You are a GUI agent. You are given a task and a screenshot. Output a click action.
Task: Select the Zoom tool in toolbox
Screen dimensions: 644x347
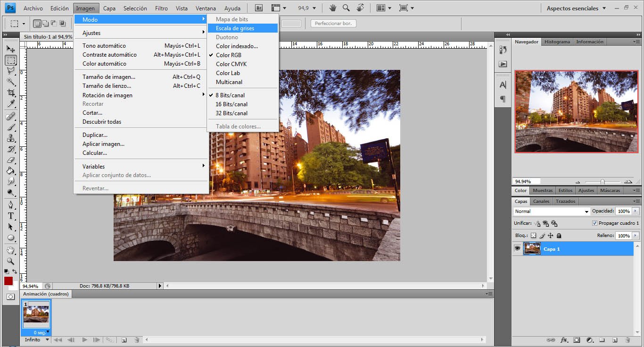point(10,261)
